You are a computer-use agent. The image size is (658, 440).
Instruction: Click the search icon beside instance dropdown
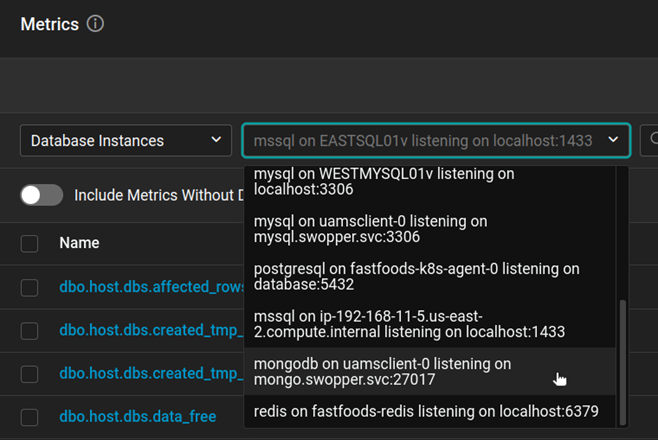point(652,140)
